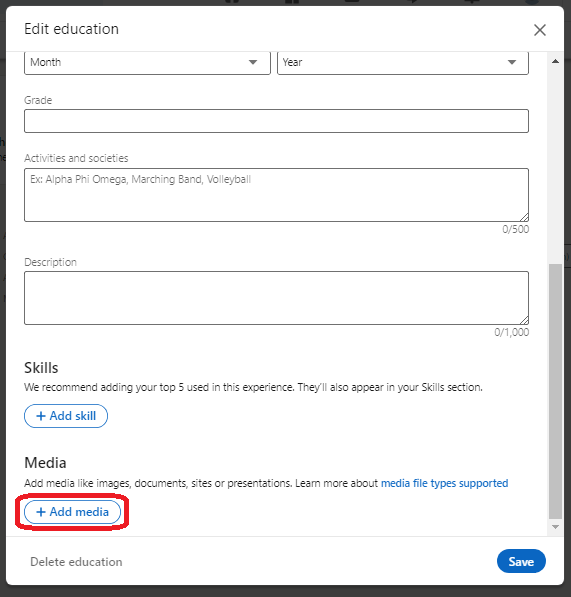
Task: Click the Description box resize grip
Action: coord(524,320)
